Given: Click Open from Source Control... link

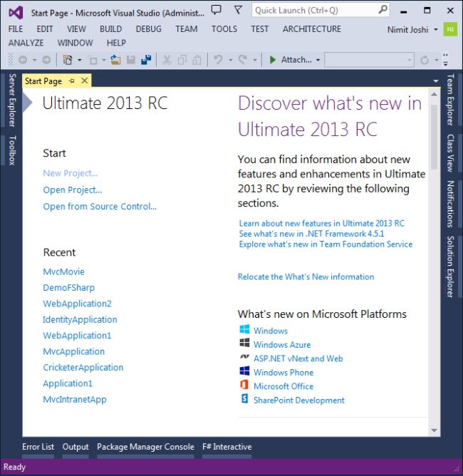Looking at the screenshot, I should point(100,207).
